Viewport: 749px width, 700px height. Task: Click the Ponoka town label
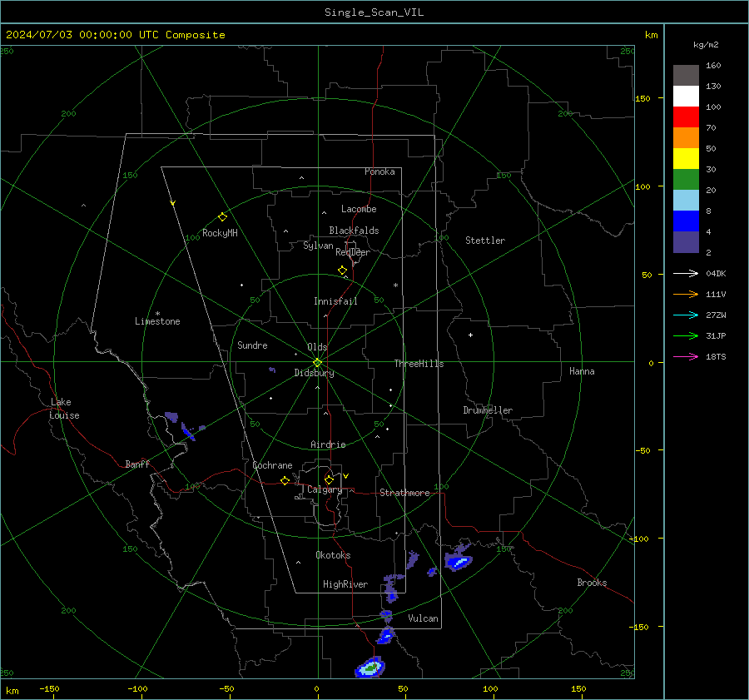click(x=379, y=171)
